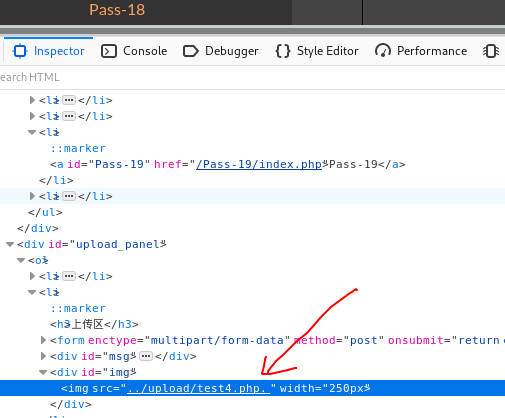Collapse the ol list node

(21, 260)
